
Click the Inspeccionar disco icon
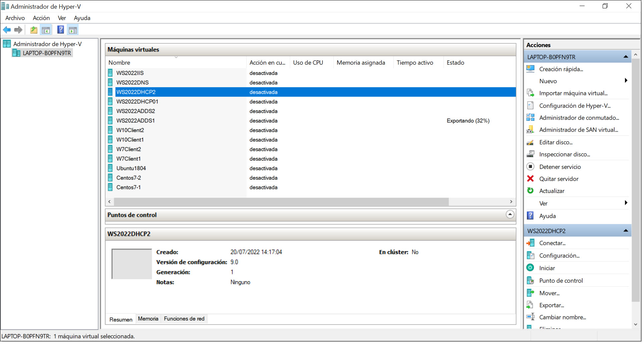[x=531, y=154]
